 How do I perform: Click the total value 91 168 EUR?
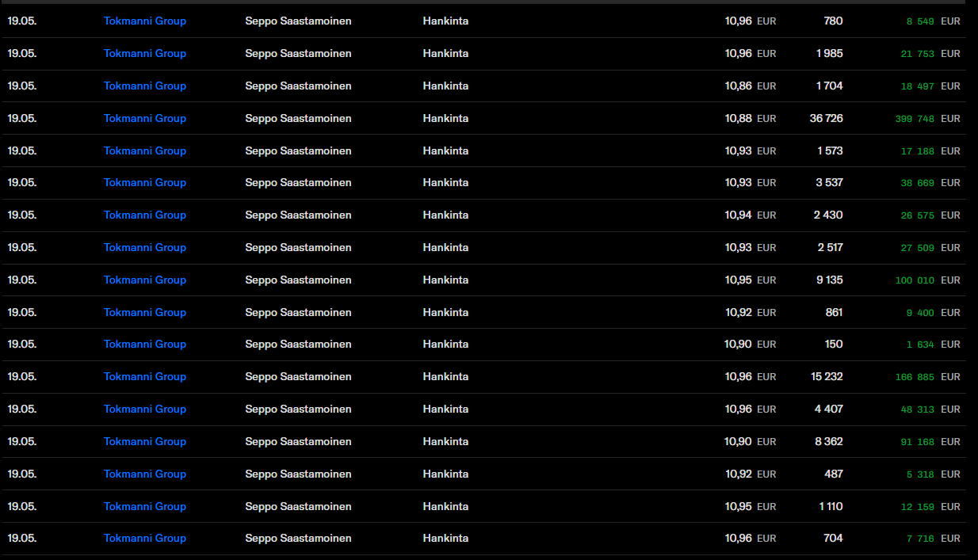930,441
